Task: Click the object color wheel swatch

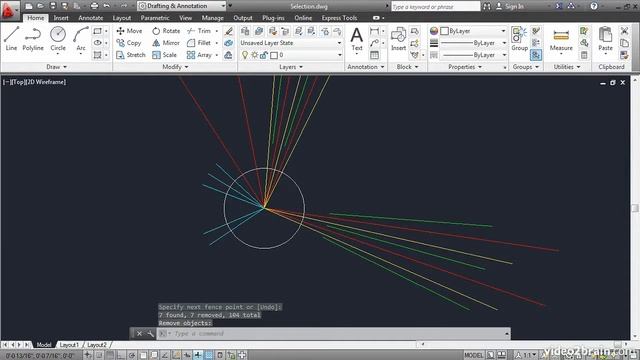Action: pos(433,31)
